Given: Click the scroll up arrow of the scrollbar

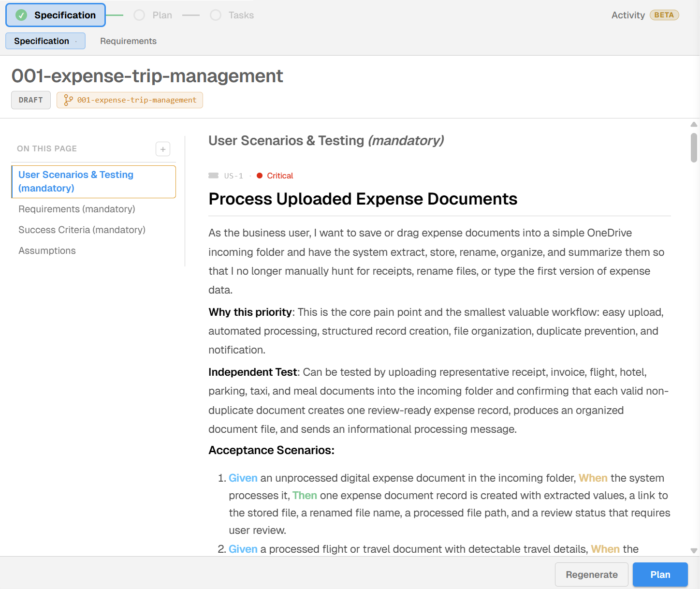Looking at the screenshot, I should 694,124.
